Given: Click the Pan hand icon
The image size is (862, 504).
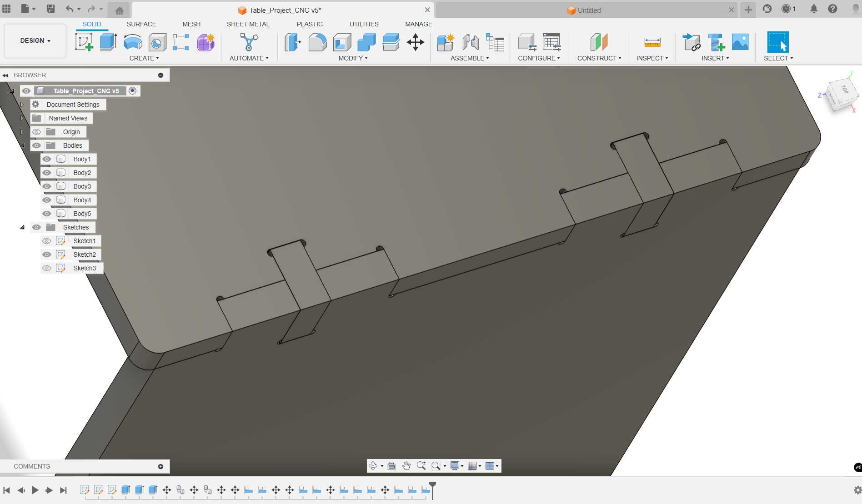Looking at the screenshot, I should [406, 466].
